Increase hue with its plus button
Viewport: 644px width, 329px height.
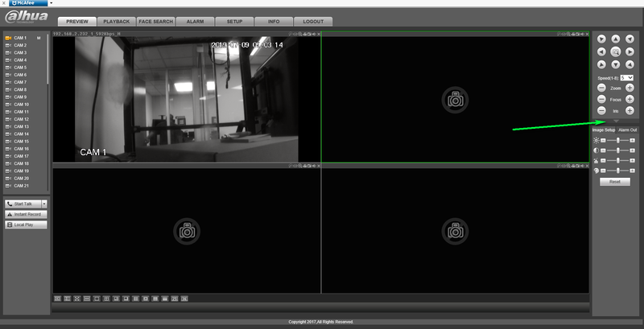632,171
